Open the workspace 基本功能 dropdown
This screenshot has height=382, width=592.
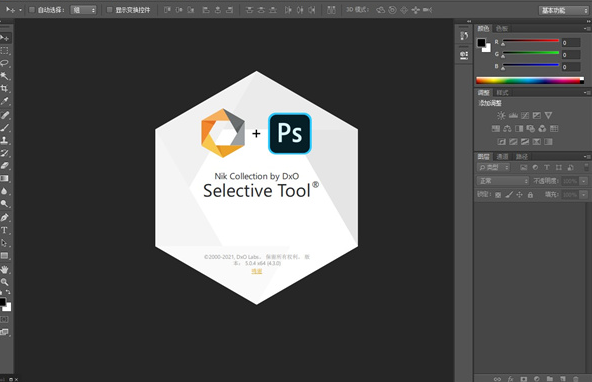click(x=563, y=10)
